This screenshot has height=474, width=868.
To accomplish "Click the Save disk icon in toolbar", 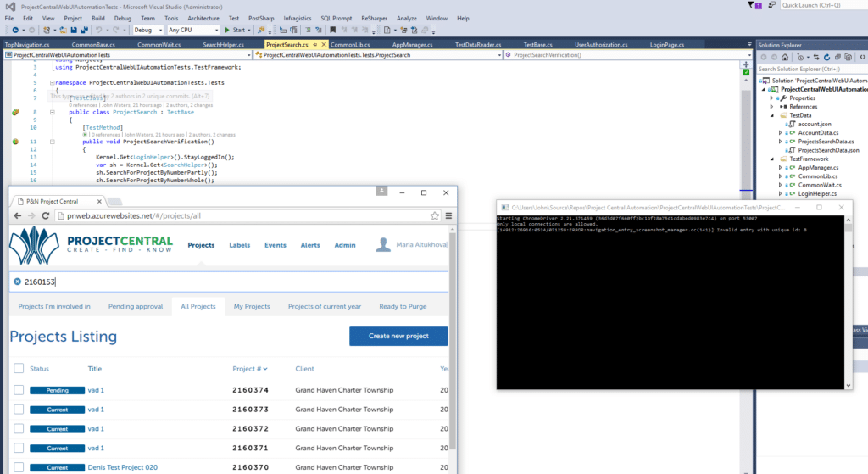I will [75, 30].
